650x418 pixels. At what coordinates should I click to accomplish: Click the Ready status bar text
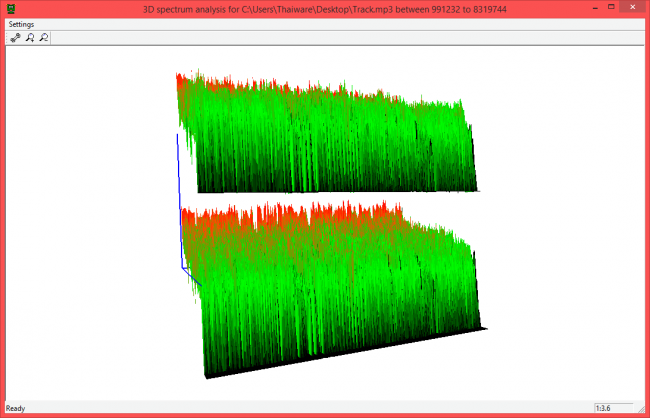coord(15,408)
